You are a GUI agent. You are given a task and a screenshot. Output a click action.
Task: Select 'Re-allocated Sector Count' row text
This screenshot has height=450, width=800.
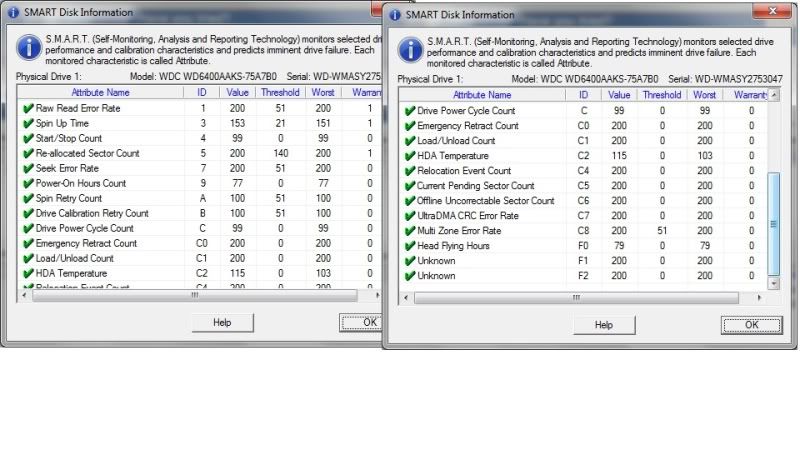click(x=87, y=153)
